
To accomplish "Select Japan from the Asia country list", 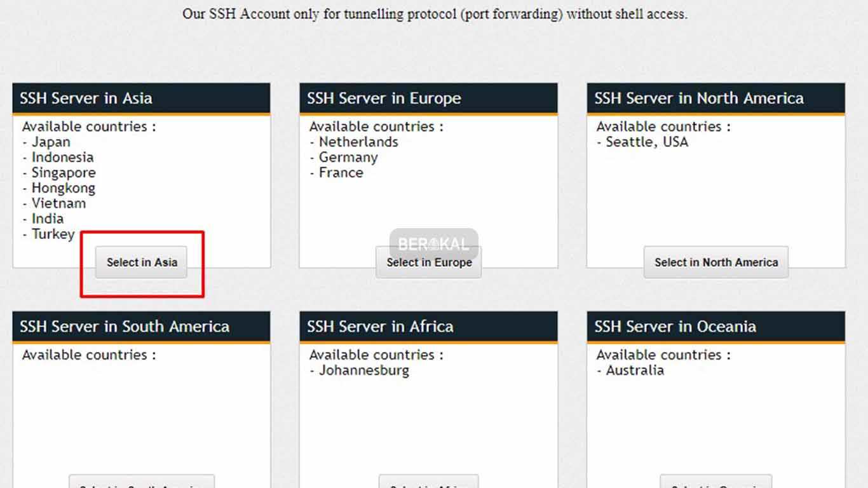I will click(x=51, y=142).
